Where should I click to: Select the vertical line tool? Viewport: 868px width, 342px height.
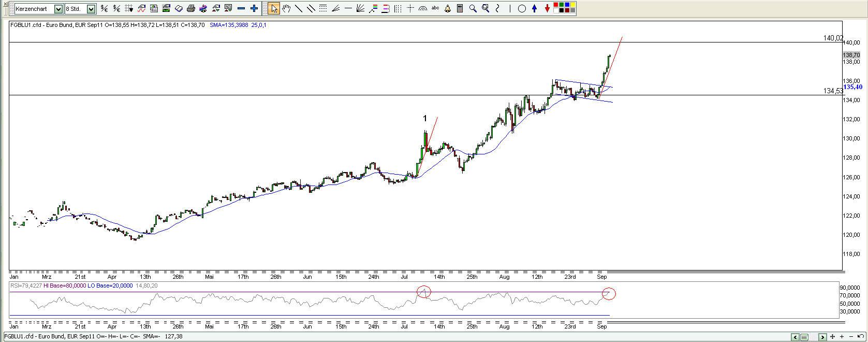(510, 8)
